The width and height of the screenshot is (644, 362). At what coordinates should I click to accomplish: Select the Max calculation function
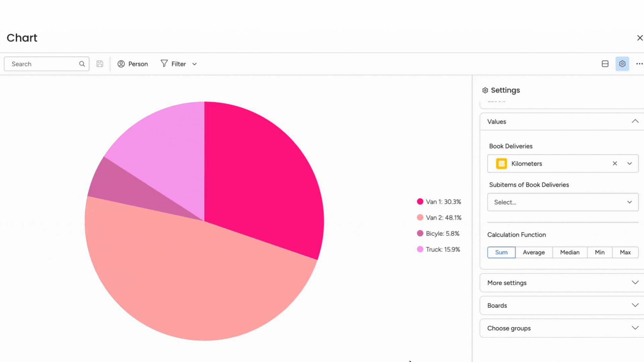point(625,252)
